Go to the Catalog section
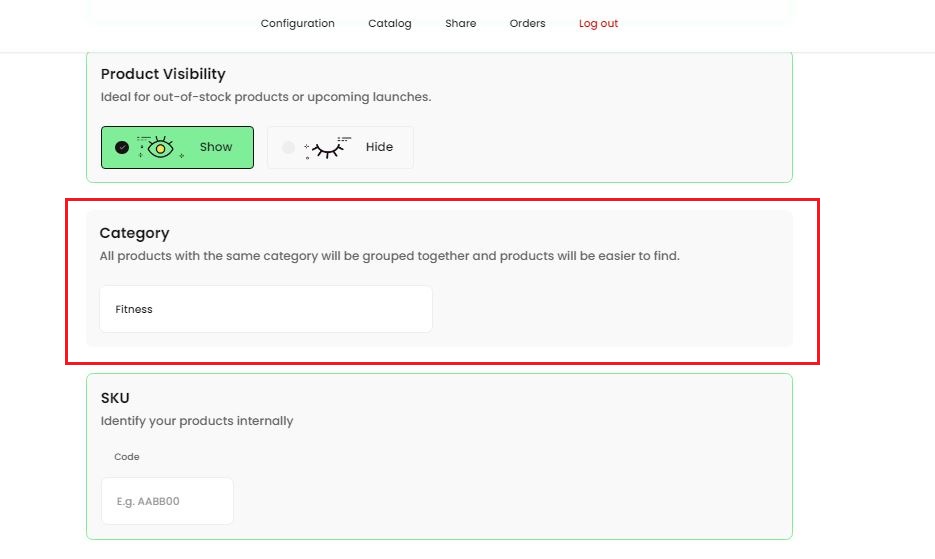This screenshot has height=559, width=935. click(389, 23)
